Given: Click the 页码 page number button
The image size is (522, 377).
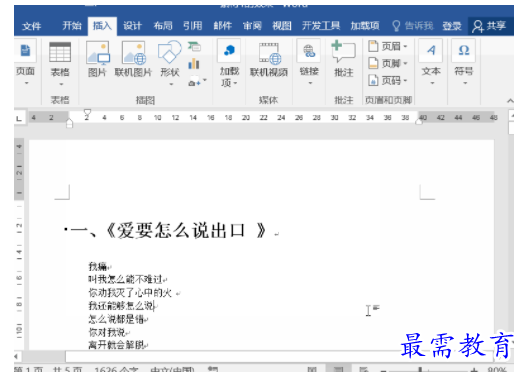Looking at the screenshot, I should click(x=388, y=80).
